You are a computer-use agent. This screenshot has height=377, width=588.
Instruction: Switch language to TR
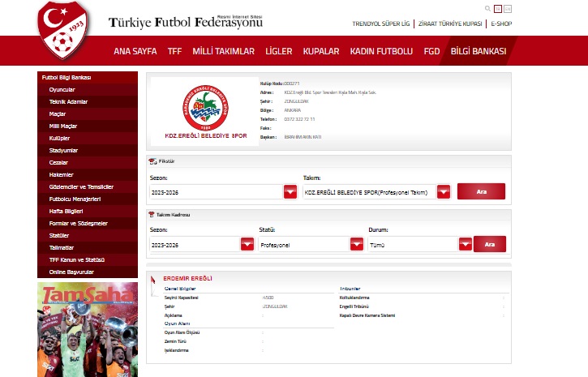[498, 9]
